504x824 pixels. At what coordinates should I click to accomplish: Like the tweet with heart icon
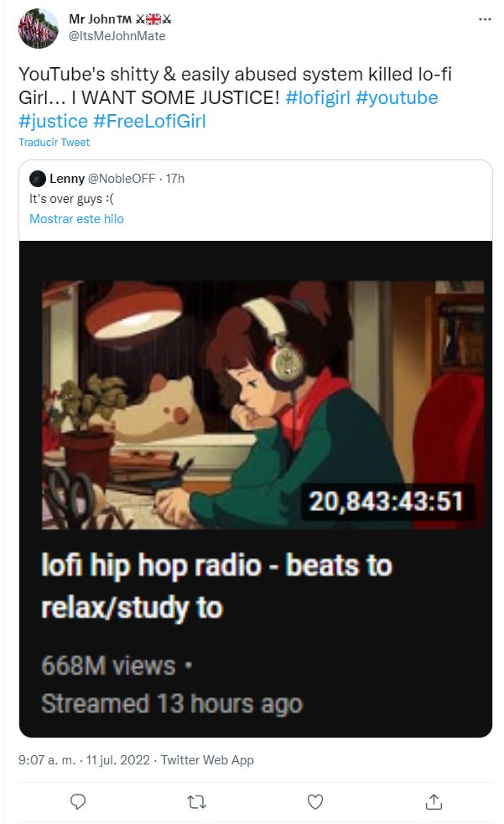coord(315,801)
